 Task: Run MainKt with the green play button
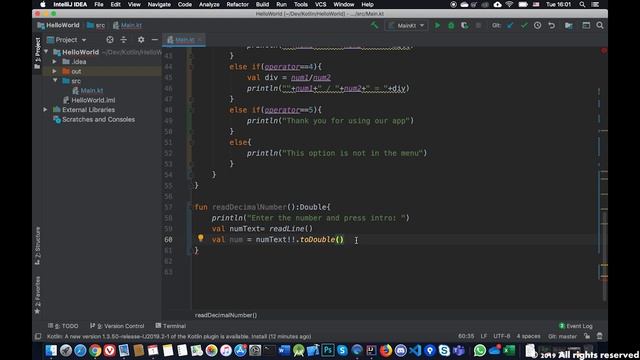pos(437,25)
